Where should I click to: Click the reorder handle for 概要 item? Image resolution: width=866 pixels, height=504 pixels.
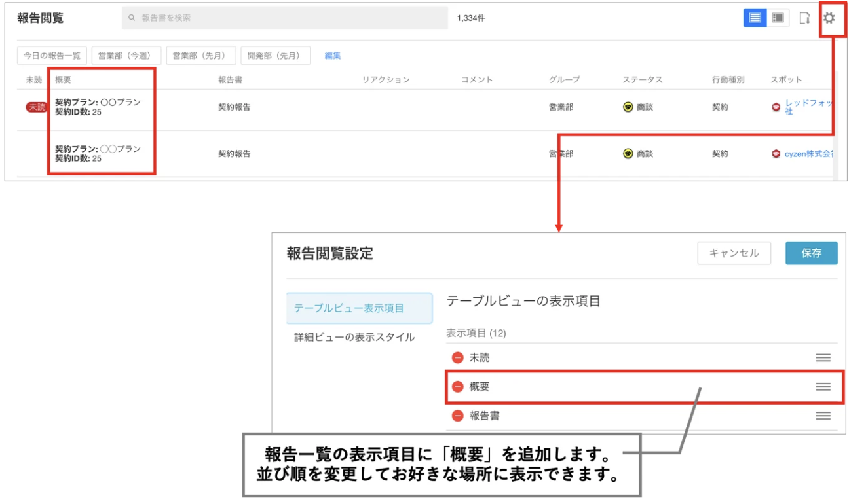(x=823, y=387)
